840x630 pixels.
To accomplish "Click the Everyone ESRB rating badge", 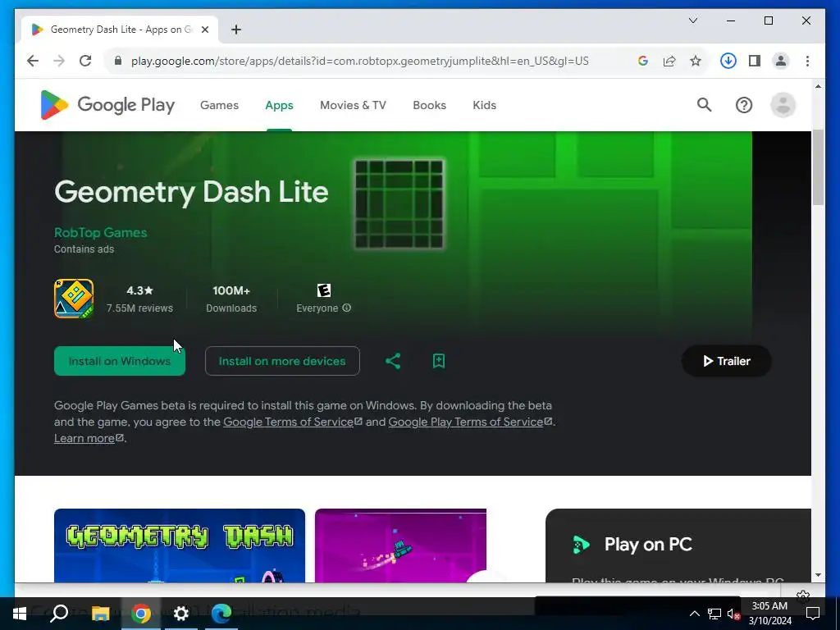I will (x=323, y=290).
